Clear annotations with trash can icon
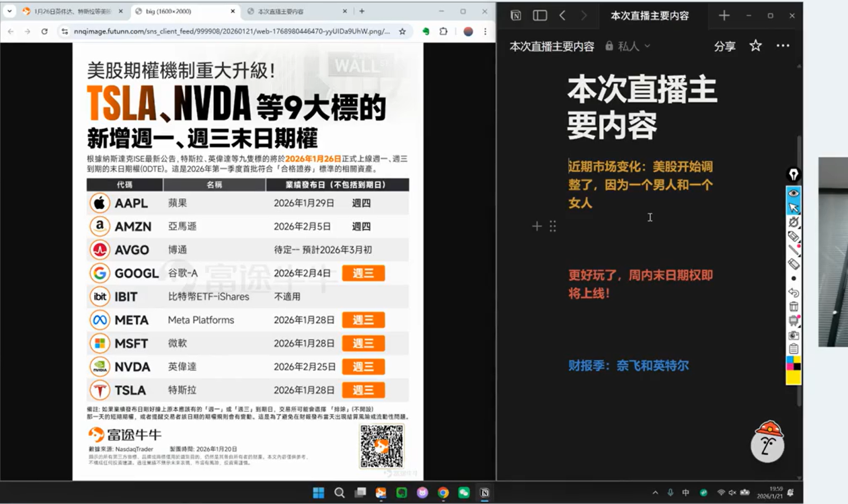Screen dimensions: 848x504 coord(793,307)
